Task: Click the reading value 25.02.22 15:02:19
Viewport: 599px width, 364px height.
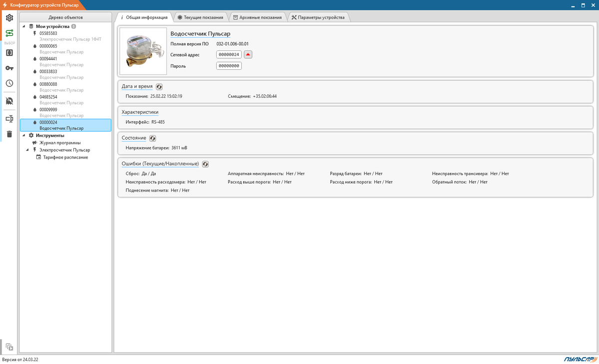Action: 166,96
